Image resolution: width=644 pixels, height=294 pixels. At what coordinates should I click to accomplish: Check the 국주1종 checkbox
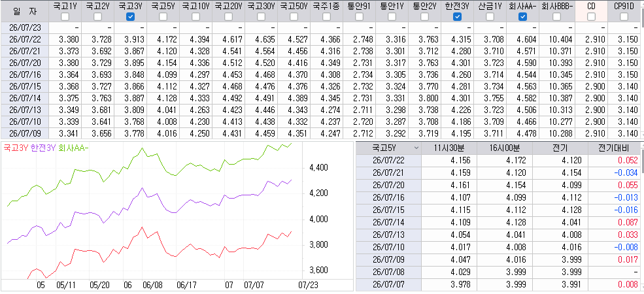click(326, 16)
